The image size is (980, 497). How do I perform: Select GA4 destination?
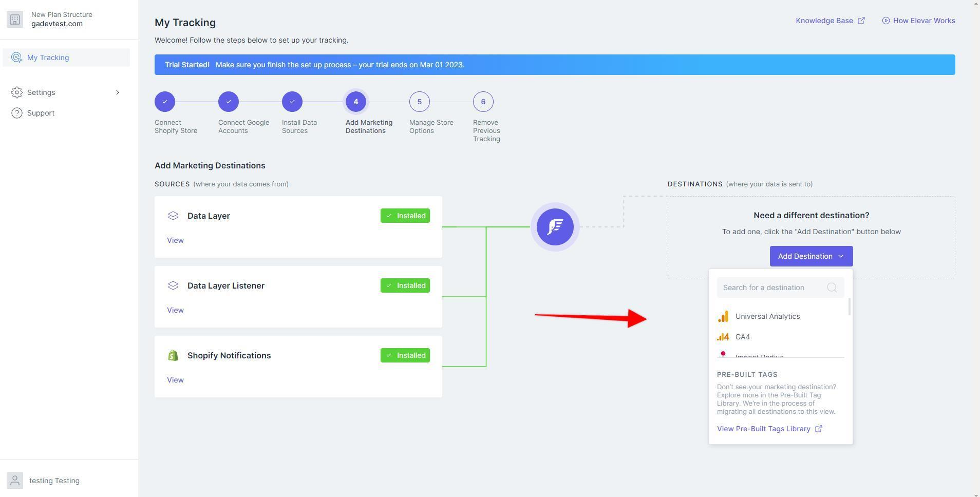[781, 337]
